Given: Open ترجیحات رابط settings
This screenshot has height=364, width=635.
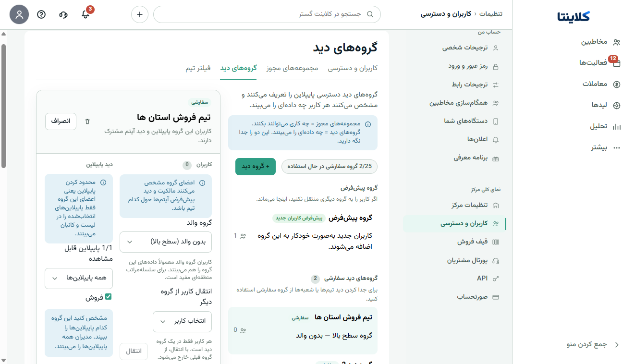Looking at the screenshot, I should [454, 85].
